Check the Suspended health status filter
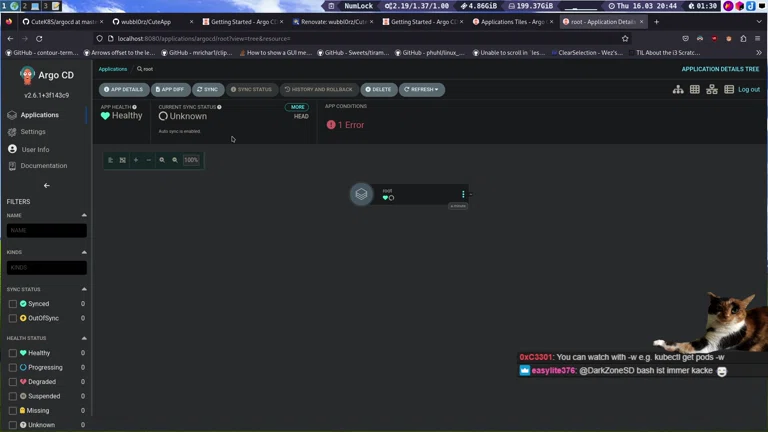Image resolution: width=768 pixels, height=432 pixels. point(13,396)
